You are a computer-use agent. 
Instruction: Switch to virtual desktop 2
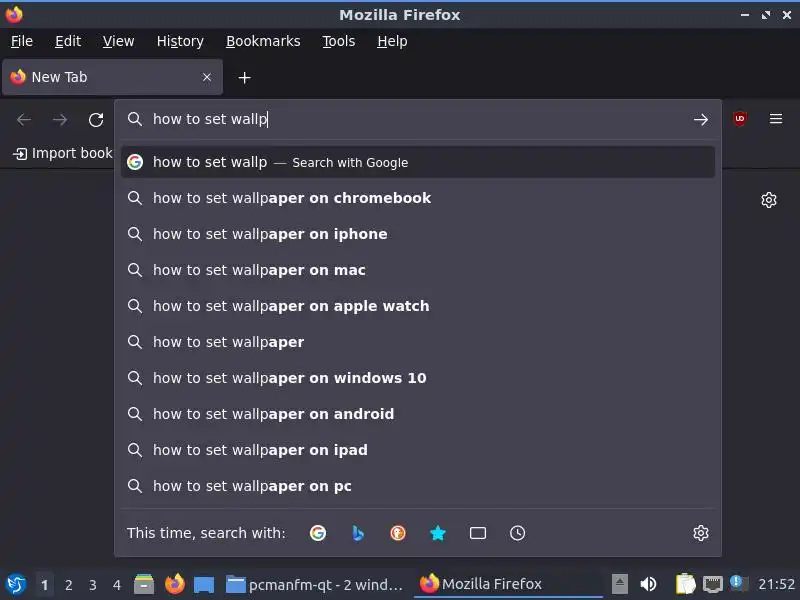coord(68,585)
